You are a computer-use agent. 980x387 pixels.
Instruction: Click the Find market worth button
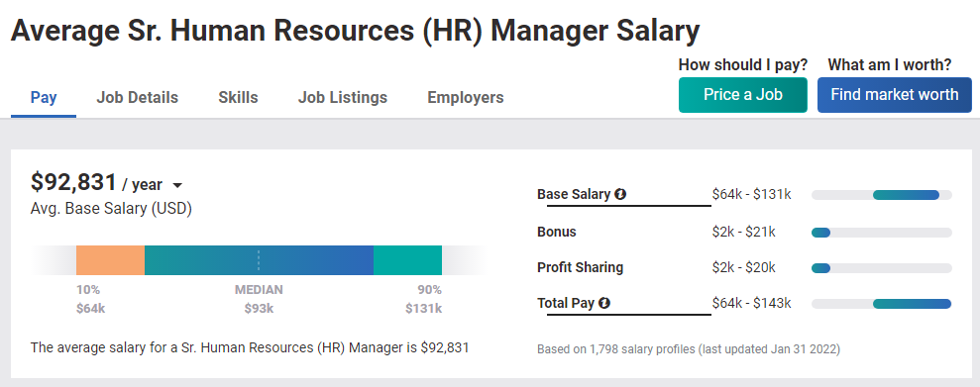pos(895,95)
